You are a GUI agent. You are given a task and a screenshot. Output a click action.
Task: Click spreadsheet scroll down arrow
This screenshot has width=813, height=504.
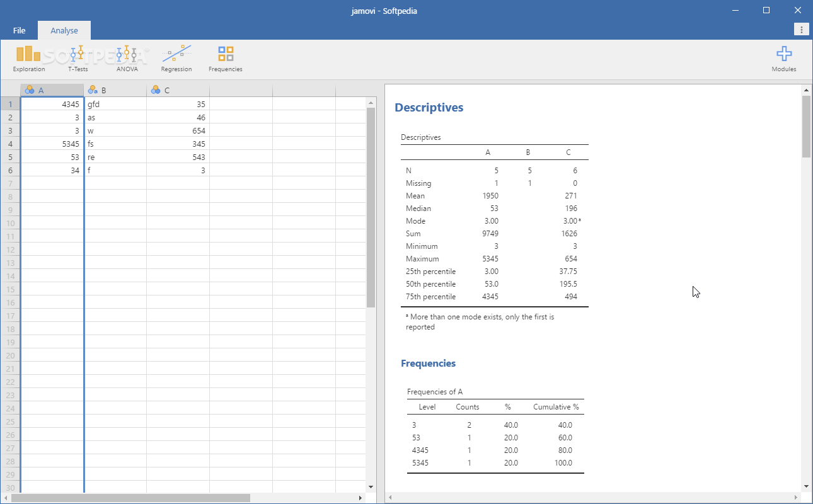(371, 486)
